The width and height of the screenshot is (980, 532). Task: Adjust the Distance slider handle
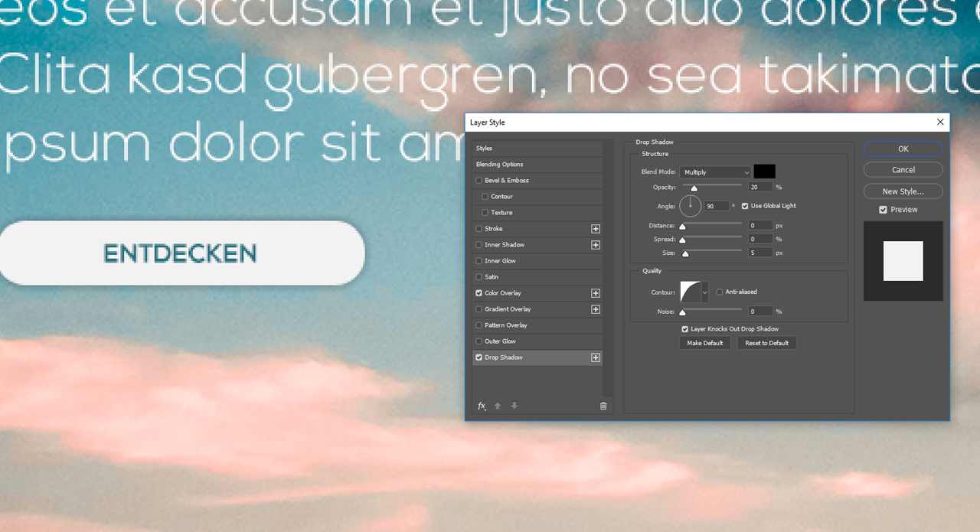(x=682, y=227)
